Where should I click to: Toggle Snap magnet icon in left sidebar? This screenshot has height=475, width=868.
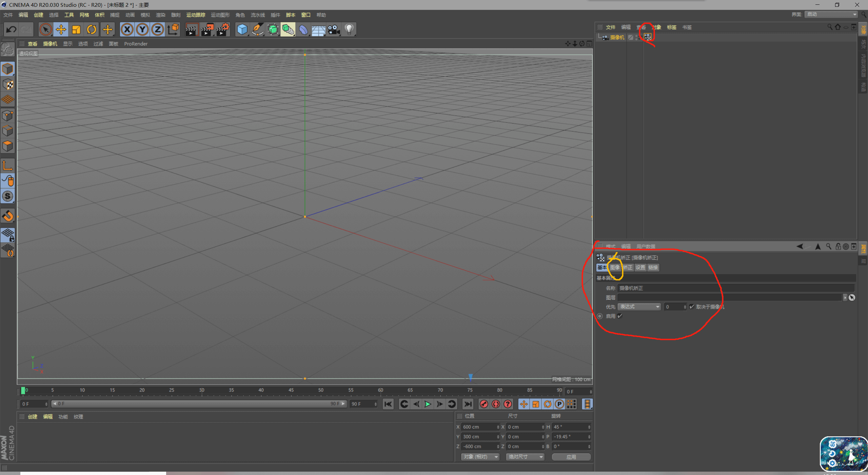click(8, 216)
